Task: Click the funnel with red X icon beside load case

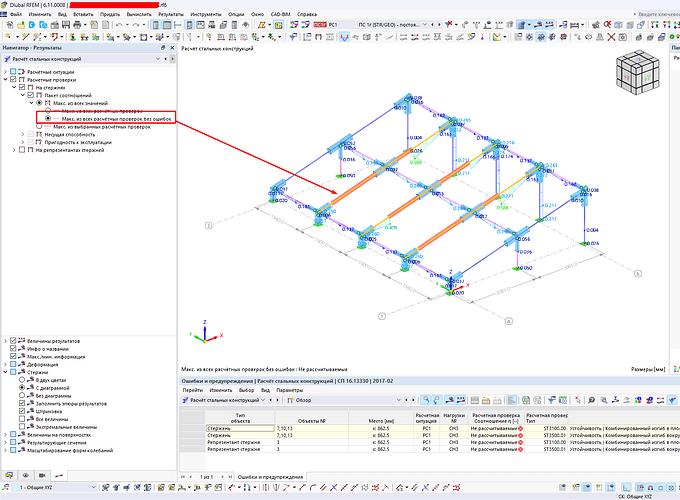Action: click(x=448, y=25)
